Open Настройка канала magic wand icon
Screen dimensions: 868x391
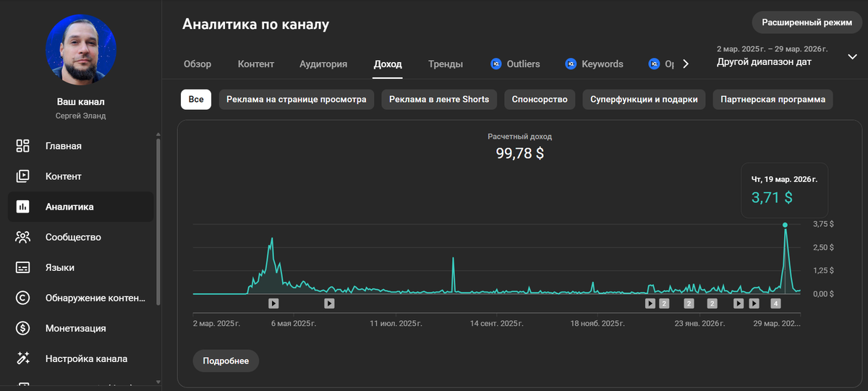pos(22,358)
